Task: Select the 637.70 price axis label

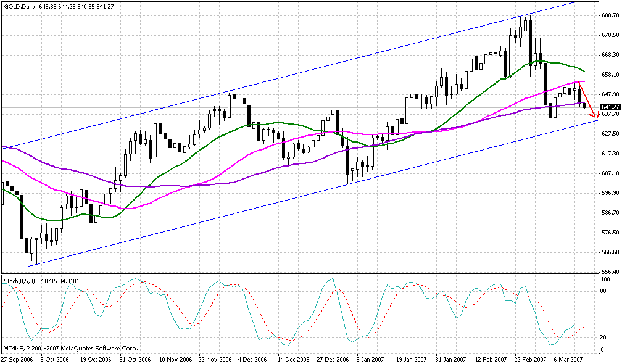Action: coord(610,114)
